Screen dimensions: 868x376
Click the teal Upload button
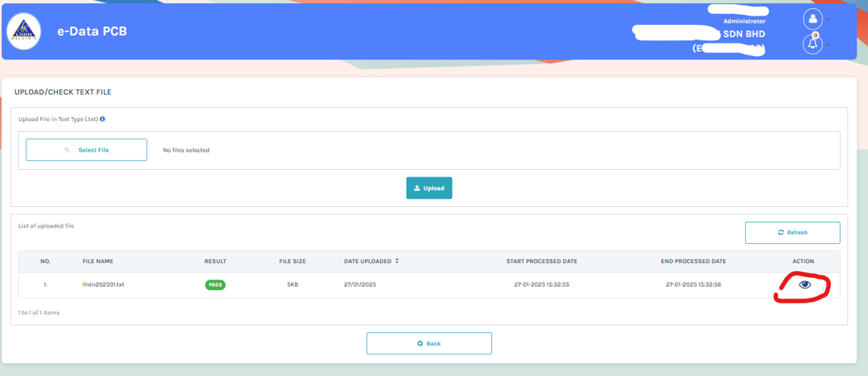pos(429,188)
